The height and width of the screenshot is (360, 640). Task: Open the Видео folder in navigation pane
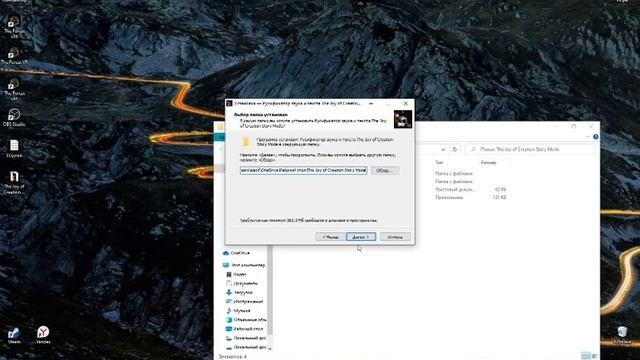coord(240,274)
